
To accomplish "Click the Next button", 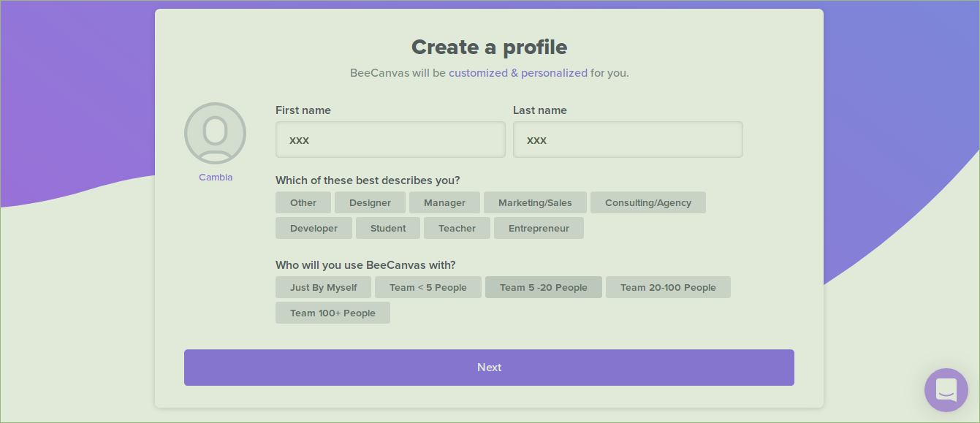I will pos(489,367).
